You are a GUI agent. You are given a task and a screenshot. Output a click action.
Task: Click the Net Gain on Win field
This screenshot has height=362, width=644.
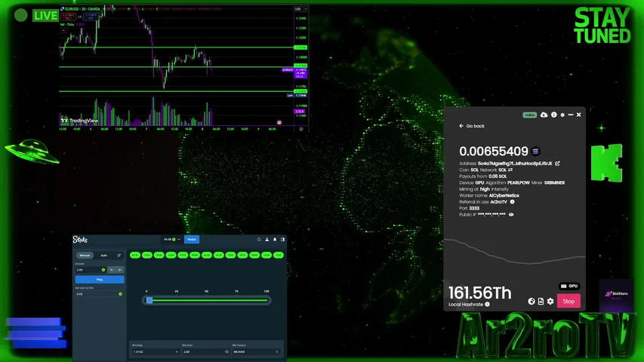click(100, 294)
